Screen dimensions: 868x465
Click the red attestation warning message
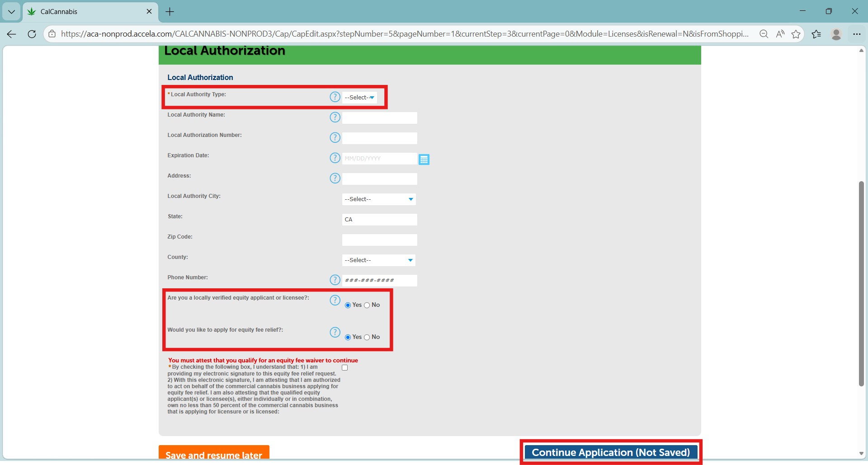tap(263, 360)
